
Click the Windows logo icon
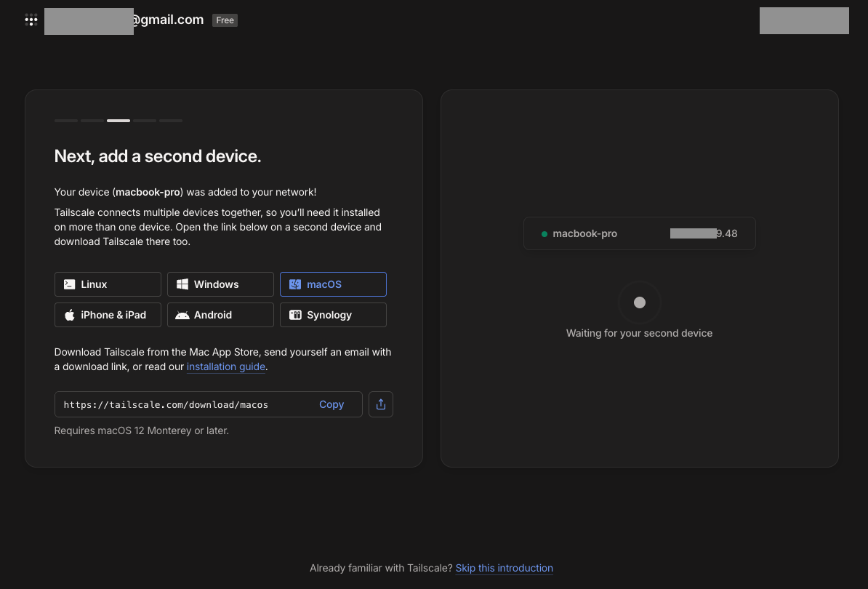click(182, 284)
